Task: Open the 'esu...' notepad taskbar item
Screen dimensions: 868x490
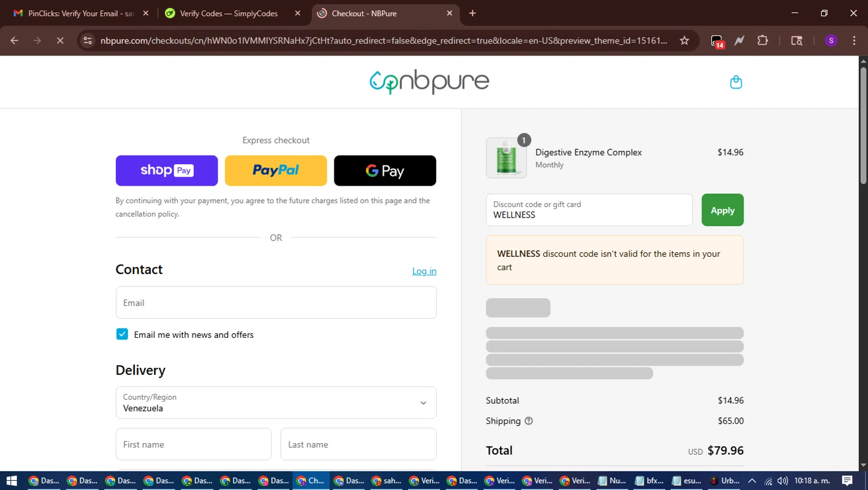Action: 686,481
